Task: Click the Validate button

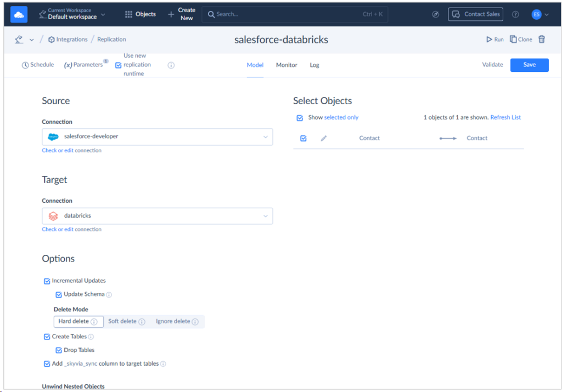Action: coord(492,65)
